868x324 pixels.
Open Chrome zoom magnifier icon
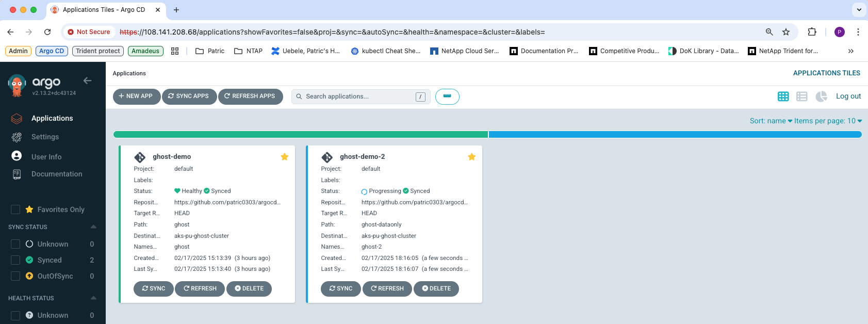click(769, 32)
